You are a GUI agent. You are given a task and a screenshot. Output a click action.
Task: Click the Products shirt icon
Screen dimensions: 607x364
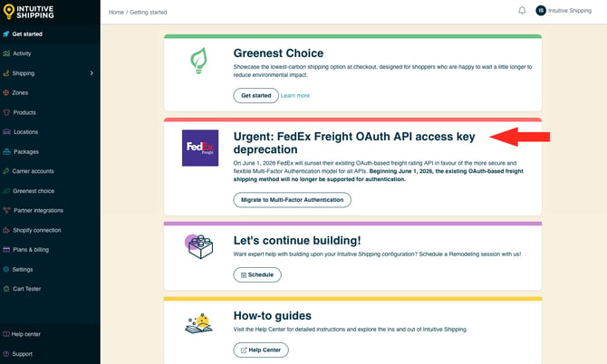[6, 112]
